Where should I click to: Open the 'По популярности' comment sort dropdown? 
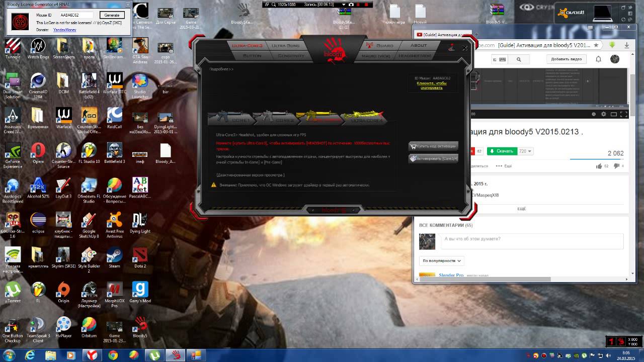[442, 261]
